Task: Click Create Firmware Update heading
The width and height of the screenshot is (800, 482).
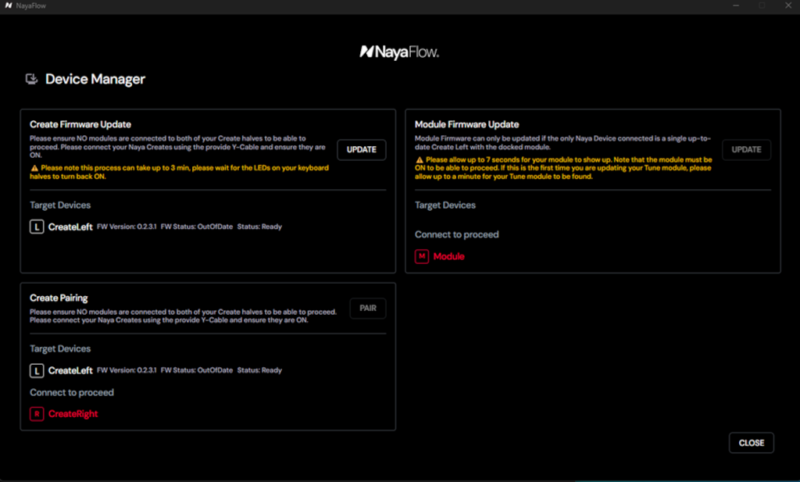Action: pyautogui.click(x=80, y=124)
